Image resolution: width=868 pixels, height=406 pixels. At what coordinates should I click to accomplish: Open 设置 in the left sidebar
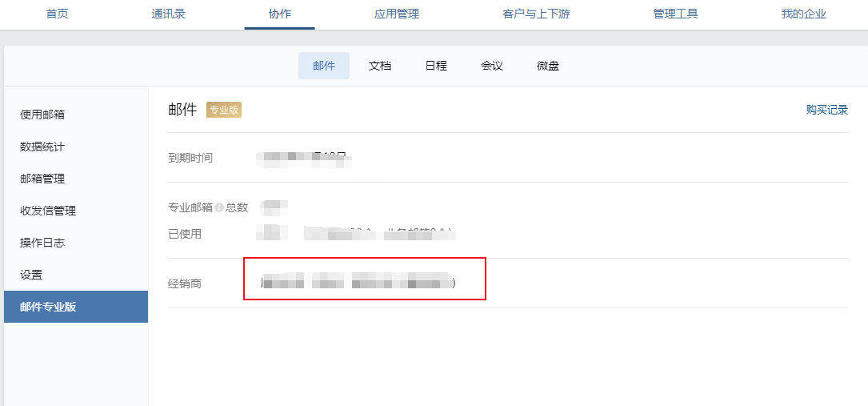point(31,275)
